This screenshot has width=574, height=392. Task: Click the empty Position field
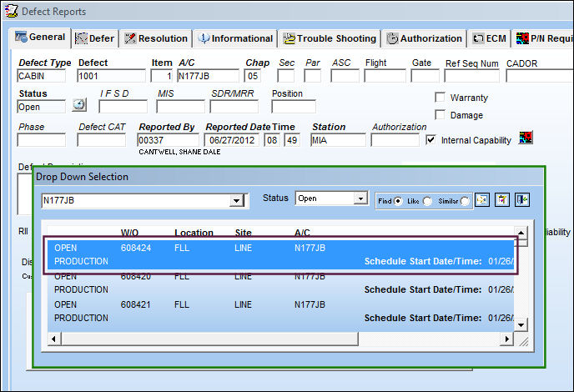(x=294, y=107)
